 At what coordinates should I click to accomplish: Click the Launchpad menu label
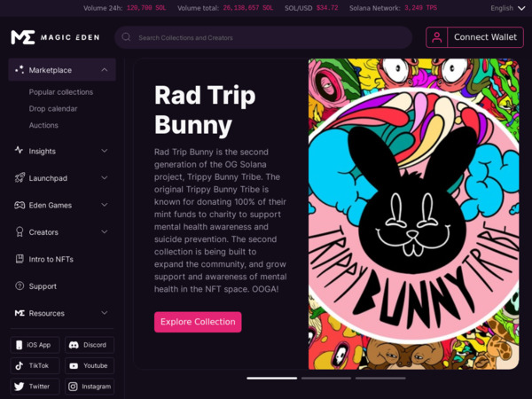tap(48, 178)
